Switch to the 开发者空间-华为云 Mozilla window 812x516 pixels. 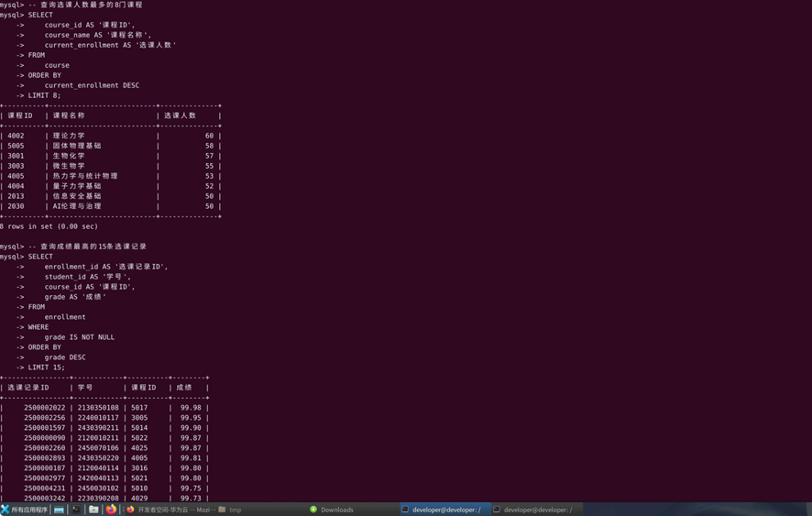tap(169, 510)
